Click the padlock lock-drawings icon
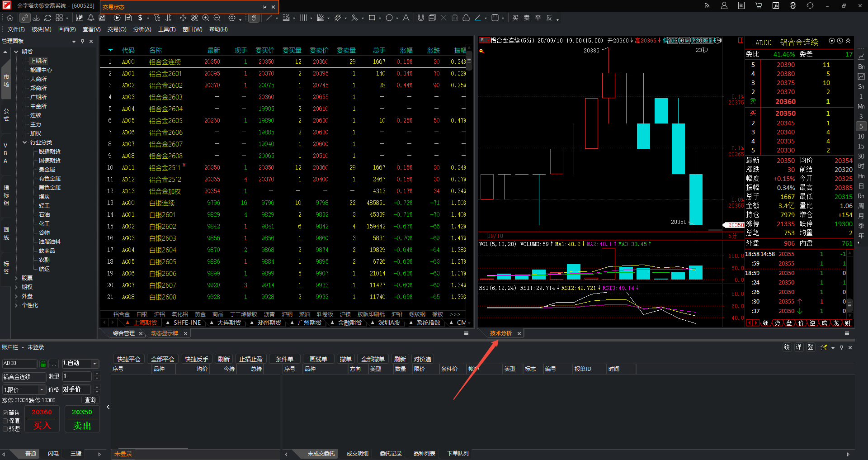 click(x=466, y=18)
